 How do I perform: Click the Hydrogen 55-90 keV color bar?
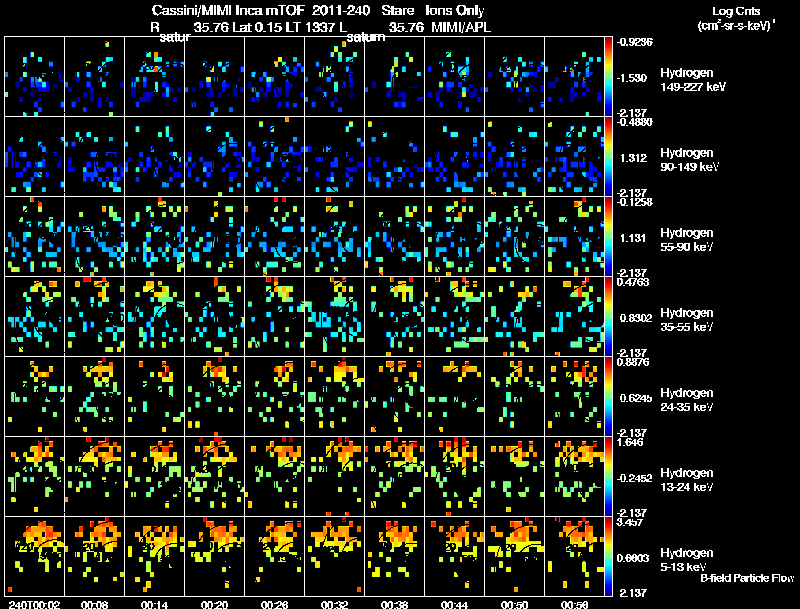coord(608,237)
